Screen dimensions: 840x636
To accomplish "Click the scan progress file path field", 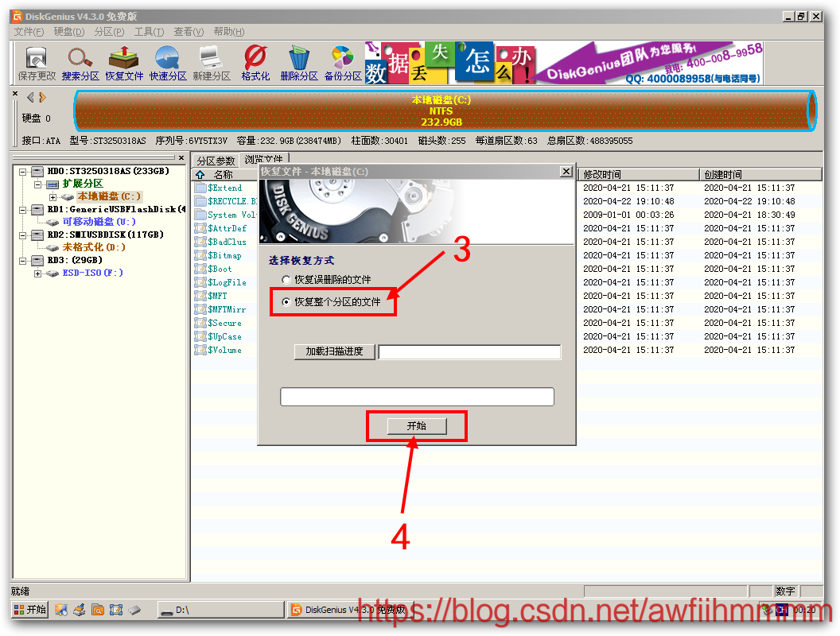I will pos(469,351).
